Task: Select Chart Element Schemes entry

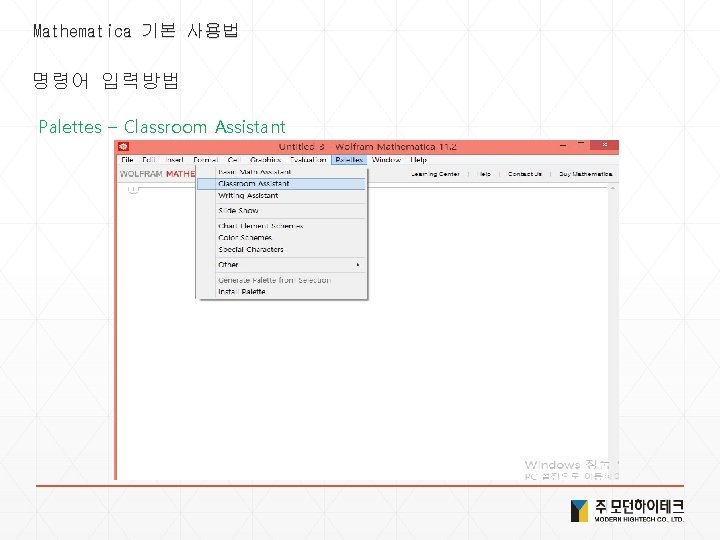Action: pos(281,226)
